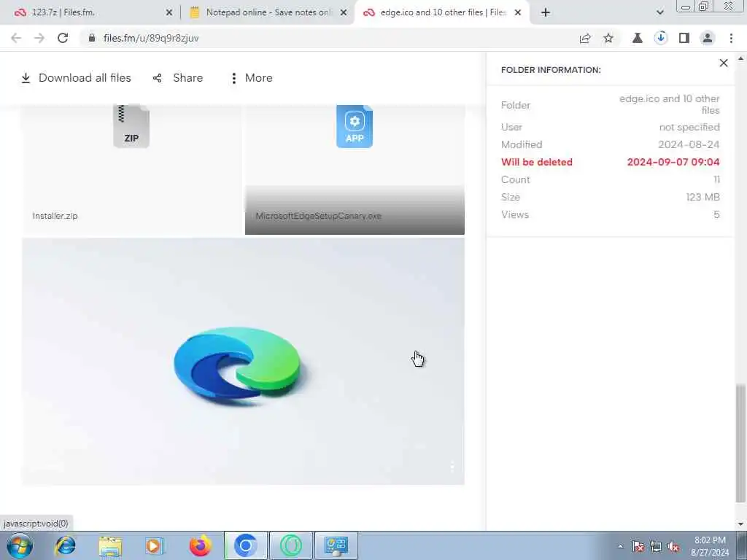Open Windows Explorer folder on taskbar
The image size is (747, 560).
click(x=110, y=545)
